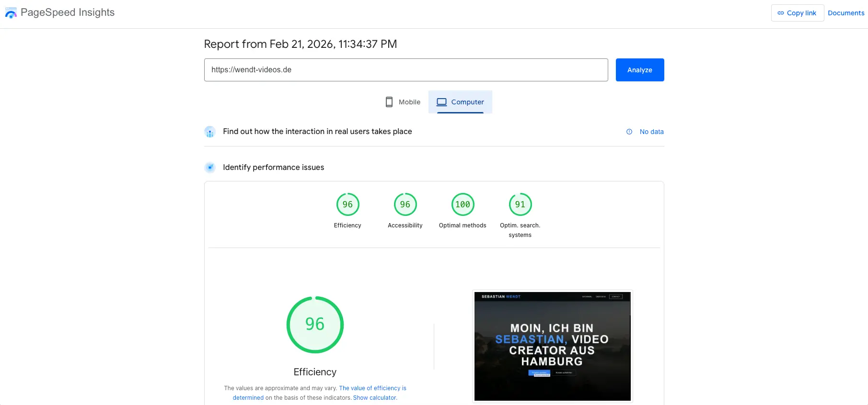
Task: Click the Efficiency 96 score gauge
Action: coord(347,204)
